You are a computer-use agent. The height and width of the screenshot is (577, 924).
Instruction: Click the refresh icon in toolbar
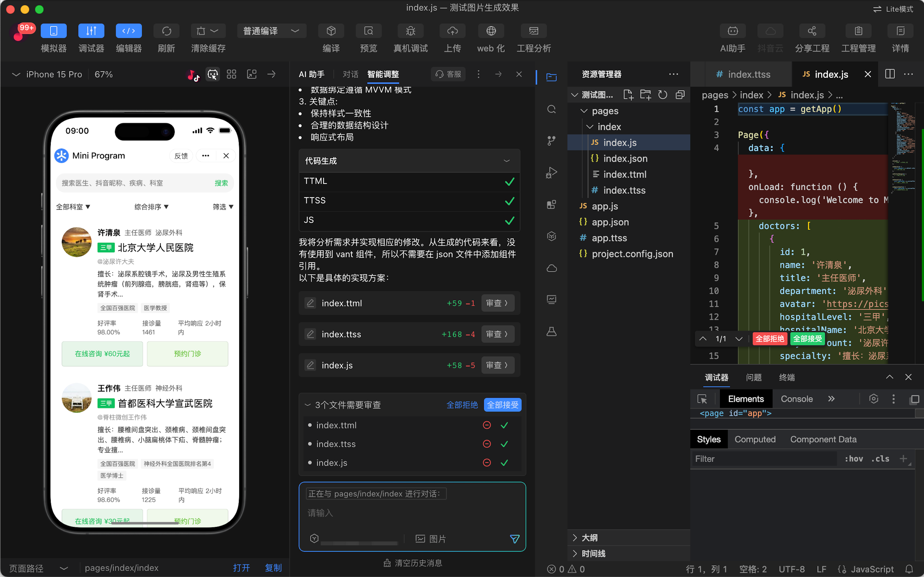tap(166, 31)
